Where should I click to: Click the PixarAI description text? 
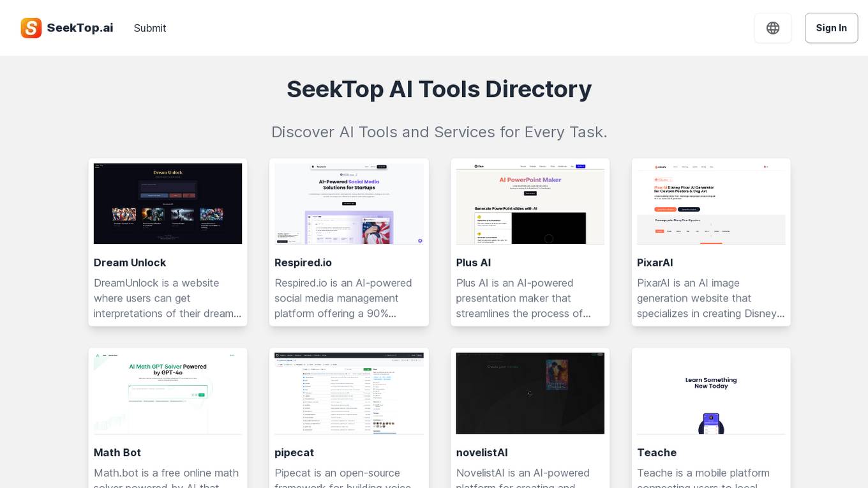click(711, 298)
